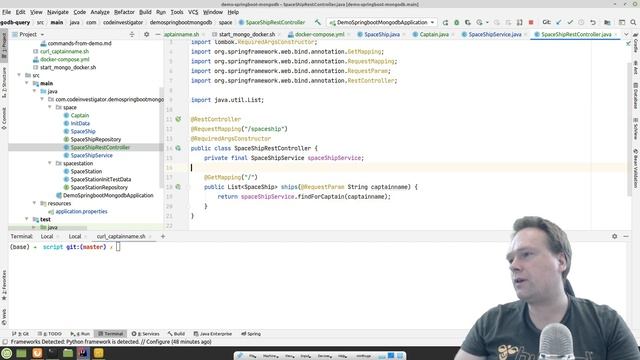The image size is (640, 360).
Task: Open terminal panel settings gear
Action: (x=615, y=236)
